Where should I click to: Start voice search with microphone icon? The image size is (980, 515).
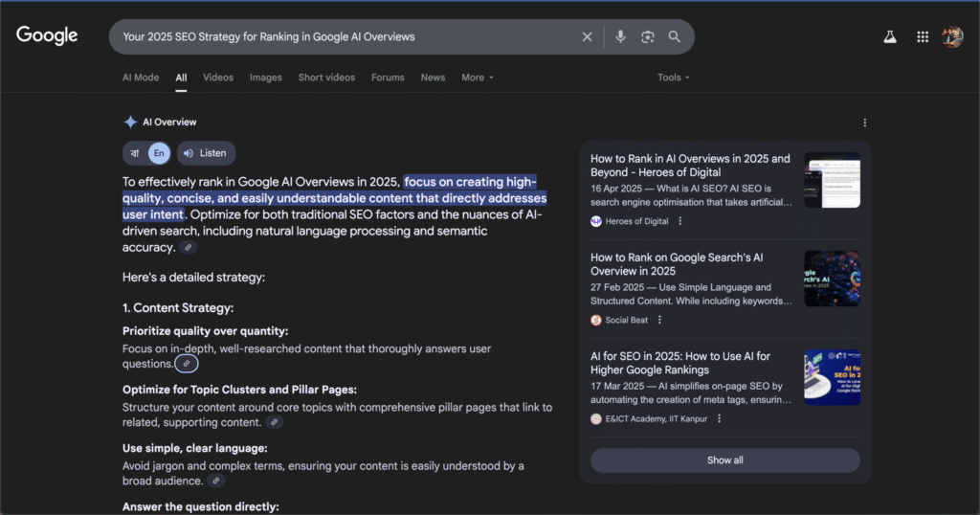(x=620, y=37)
